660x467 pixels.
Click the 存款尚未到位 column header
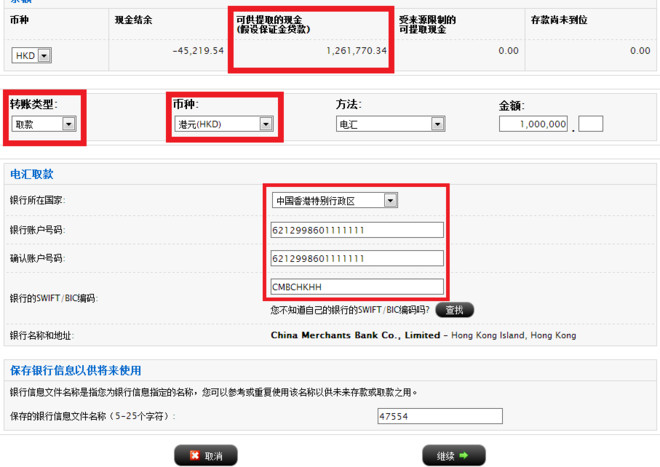[559, 20]
